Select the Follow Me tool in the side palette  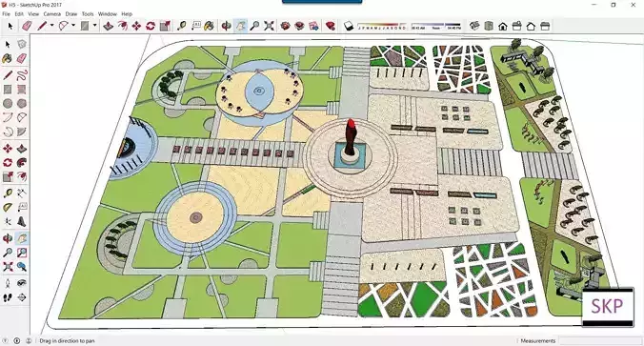coord(22,162)
